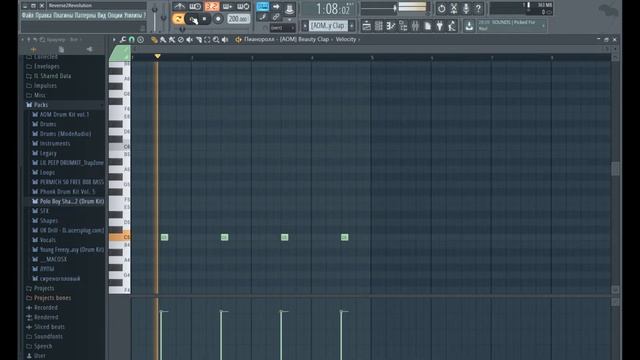Open the global snap selector dropdown
640x360 pixels.
coord(282,28)
